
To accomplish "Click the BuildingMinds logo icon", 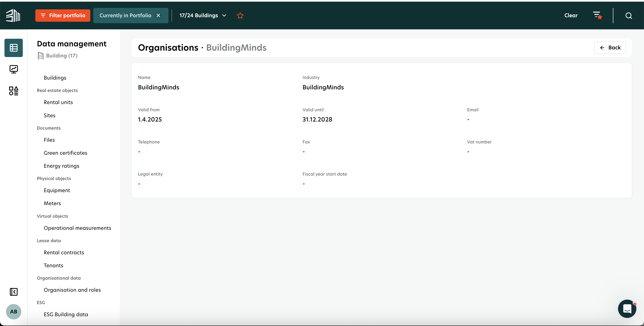I will tap(13, 16).
